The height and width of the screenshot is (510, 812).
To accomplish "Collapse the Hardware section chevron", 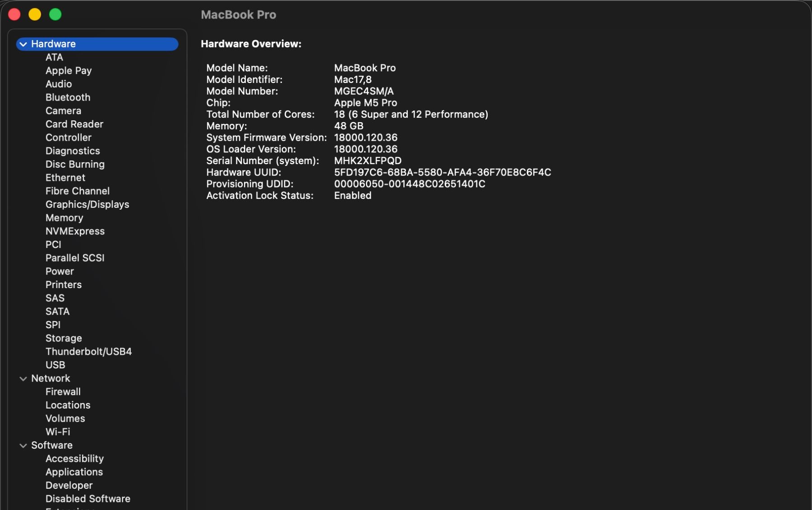I will pos(23,44).
